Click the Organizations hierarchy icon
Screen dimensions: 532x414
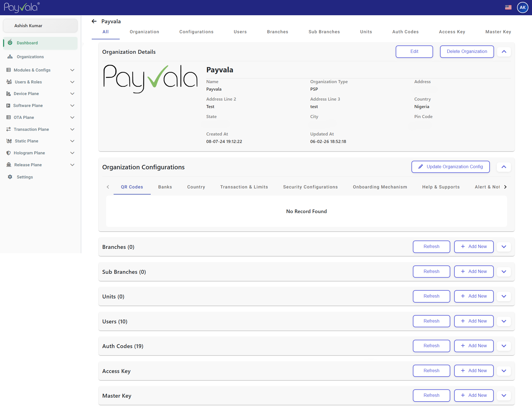(x=10, y=57)
